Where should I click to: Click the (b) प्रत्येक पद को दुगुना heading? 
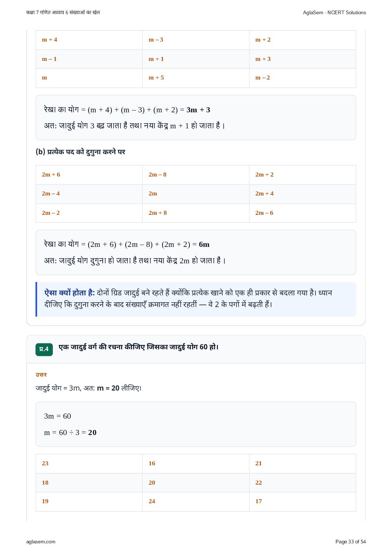click(x=81, y=152)
